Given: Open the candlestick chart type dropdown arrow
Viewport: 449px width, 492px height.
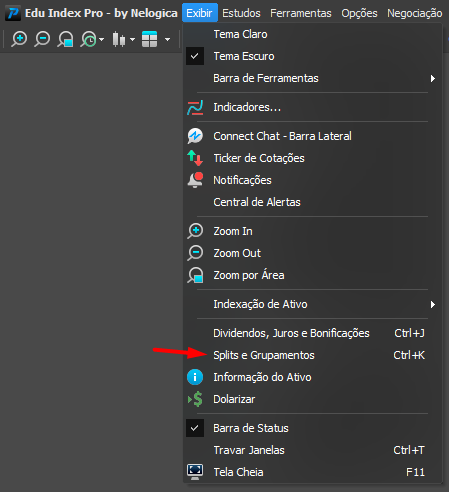Looking at the screenshot, I should [133, 40].
